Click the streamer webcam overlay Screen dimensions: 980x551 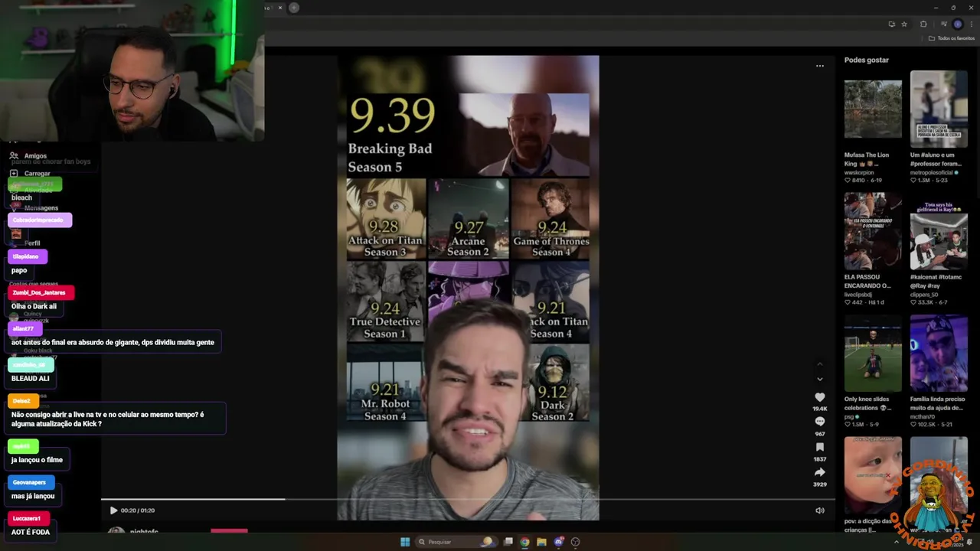tap(132, 70)
